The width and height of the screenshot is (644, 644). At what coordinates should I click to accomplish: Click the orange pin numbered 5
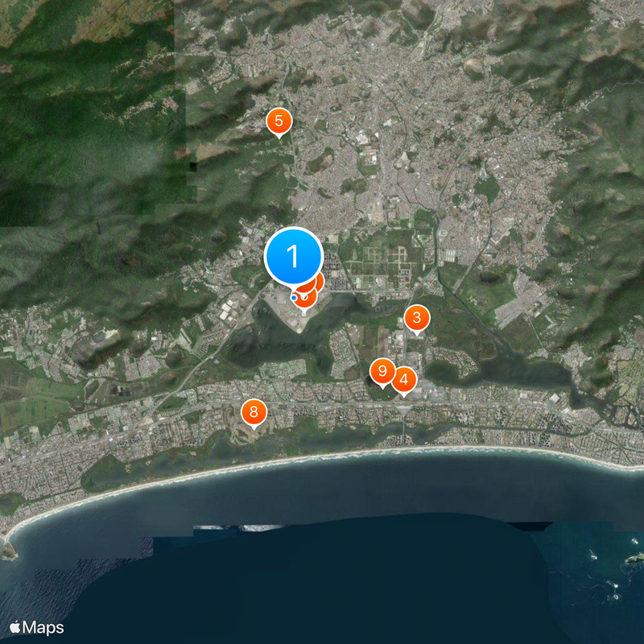[279, 122]
